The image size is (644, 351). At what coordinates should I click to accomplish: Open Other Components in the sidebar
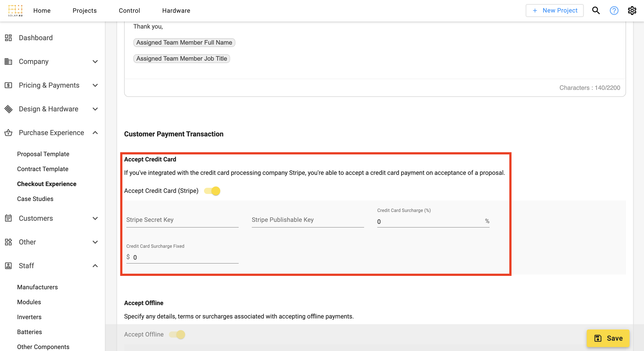(43, 347)
